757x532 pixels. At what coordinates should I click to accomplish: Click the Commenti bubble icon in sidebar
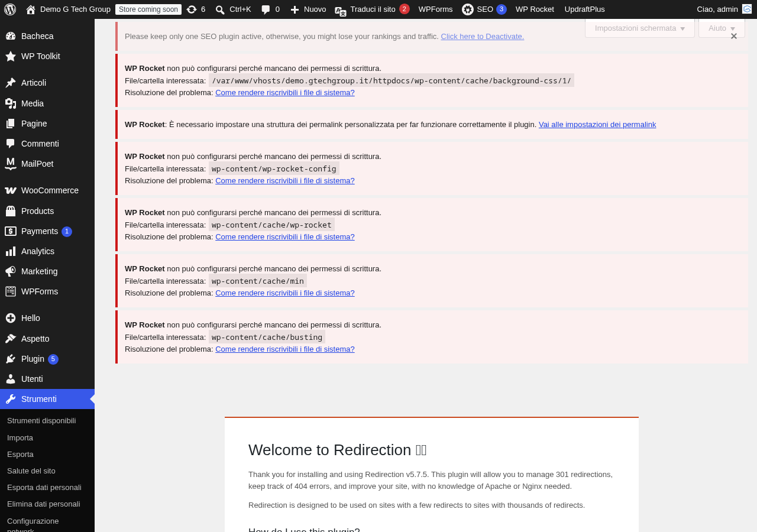click(11, 144)
